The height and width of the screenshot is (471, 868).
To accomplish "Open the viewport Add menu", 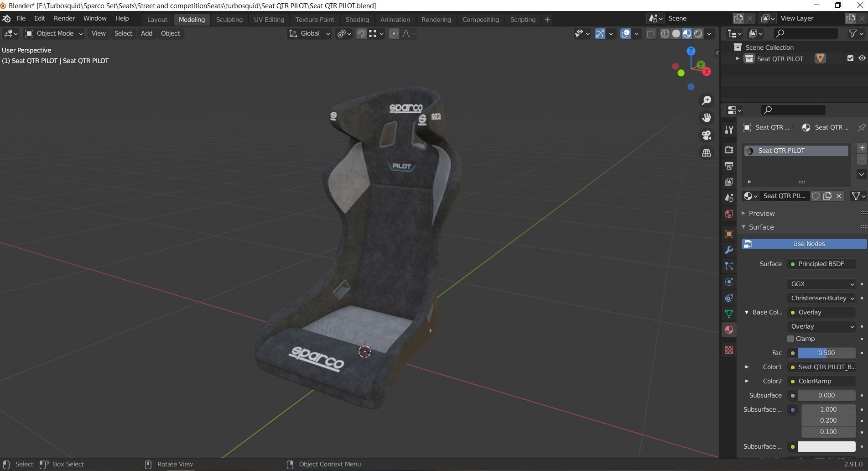I will tap(146, 33).
